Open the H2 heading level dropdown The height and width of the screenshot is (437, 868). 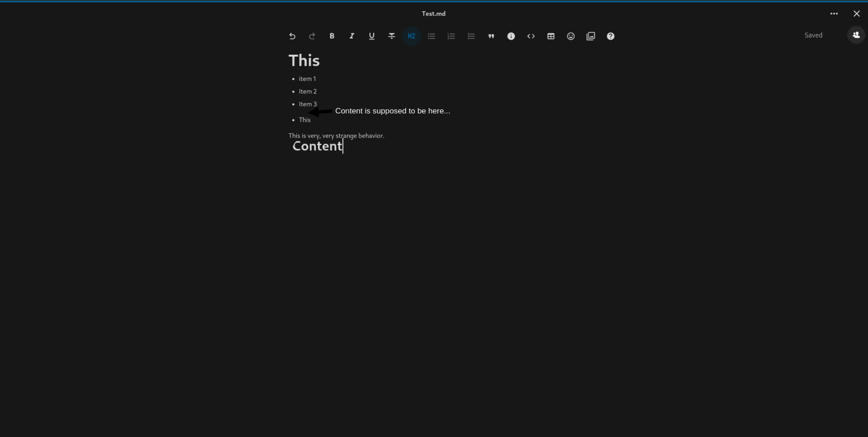tap(412, 36)
